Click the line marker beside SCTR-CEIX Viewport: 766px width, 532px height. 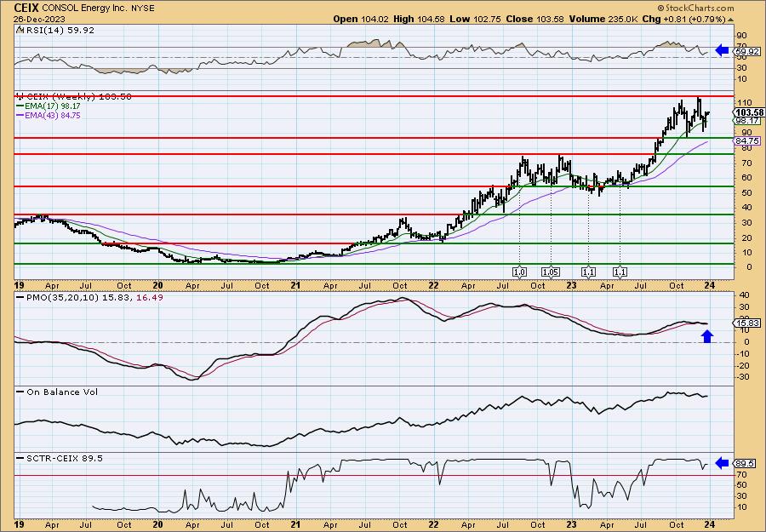tap(20, 458)
